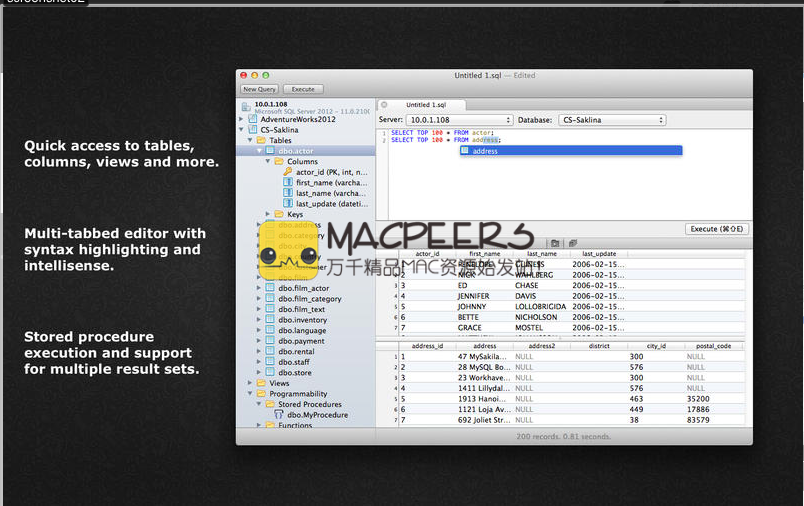The width and height of the screenshot is (804, 506).
Task: Click the dbo.film_actor table icon
Action: (x=270, y=288)
